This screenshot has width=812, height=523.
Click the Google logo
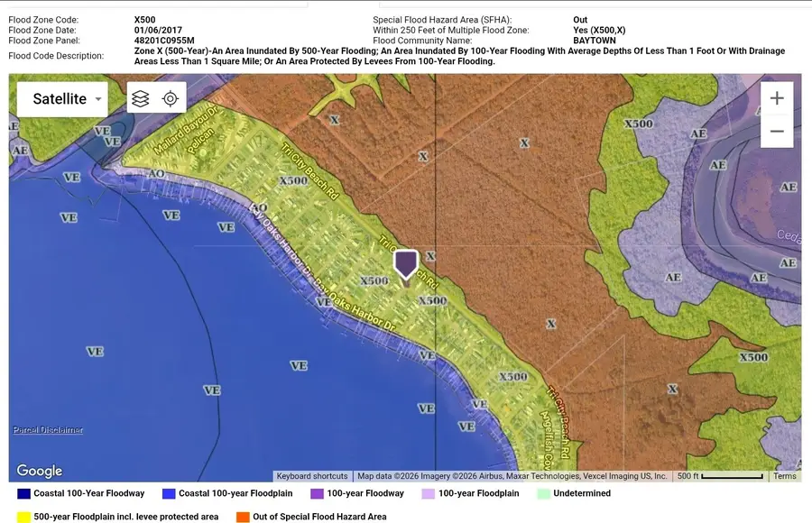coord(38,470)
